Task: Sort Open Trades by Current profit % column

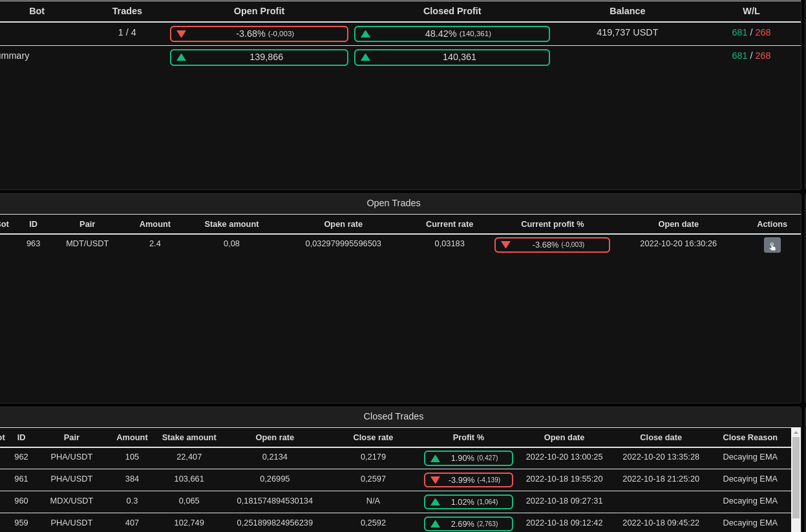Action: [x=553, y=224]
